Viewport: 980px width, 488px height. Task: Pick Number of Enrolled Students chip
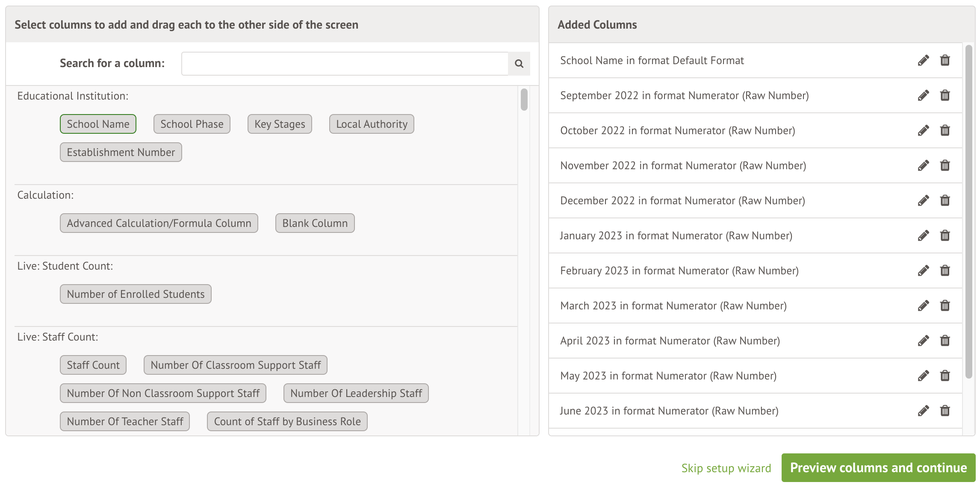click(x=136, y=294)
